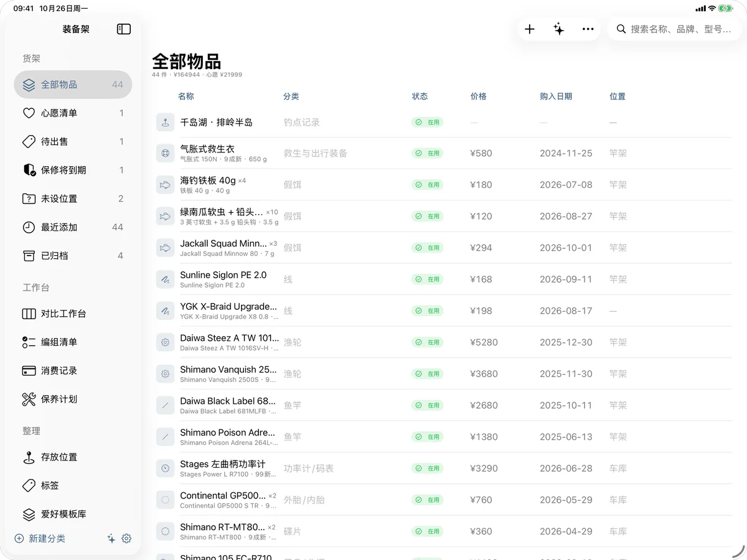Open 最近添加 list

pyautogui.click(x=73, y=228)
